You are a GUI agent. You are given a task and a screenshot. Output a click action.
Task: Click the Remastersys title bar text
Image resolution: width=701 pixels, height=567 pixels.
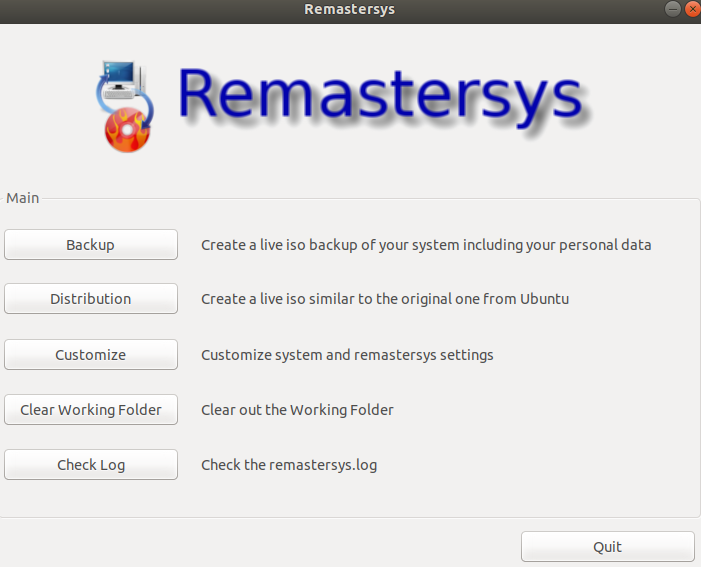click(x=350, y=9)
